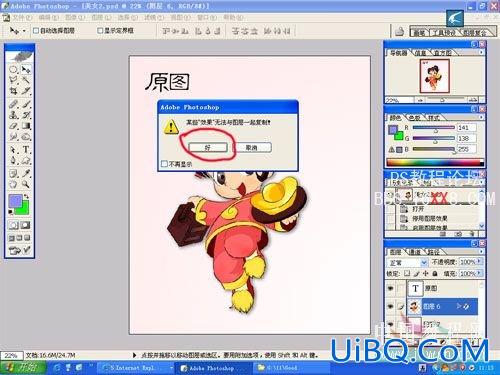Click the foreground color swatch in toolbox
The image size is (500, 375).
[15, 201]
